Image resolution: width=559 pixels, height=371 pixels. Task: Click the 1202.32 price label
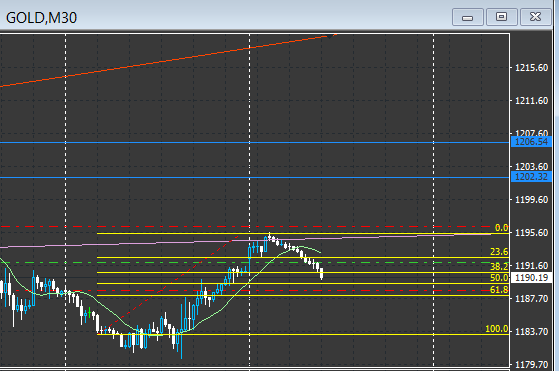(531, 177)
